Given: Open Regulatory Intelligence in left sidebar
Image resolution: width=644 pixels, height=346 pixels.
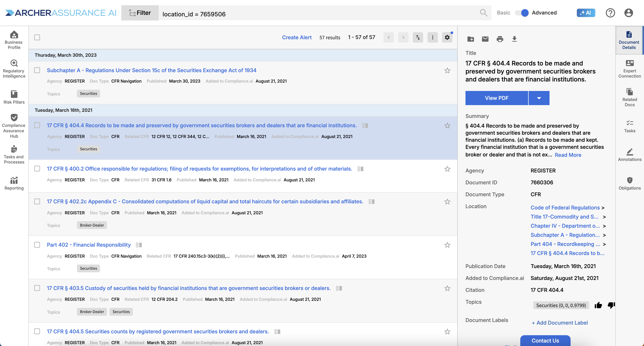Looking at the screenshot, I should [14, 69].
